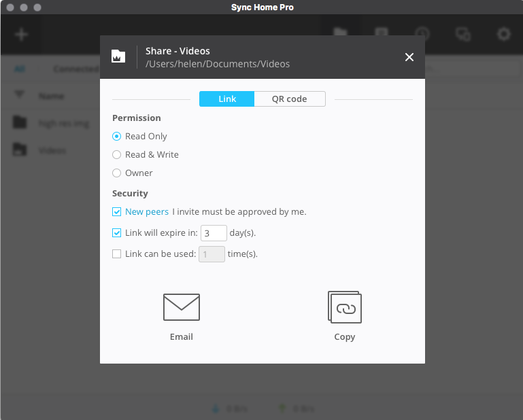
Task: Click the Videos folder icon in main list
Action: click(x=20, y=150)
